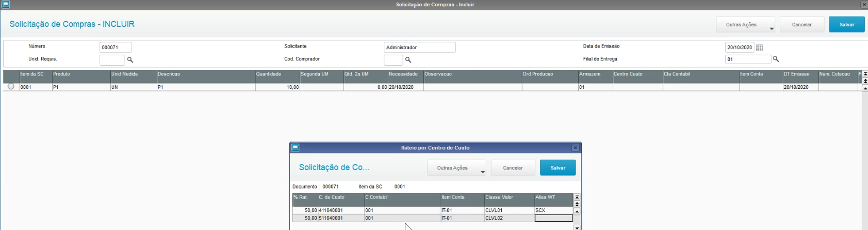Click Item Conta header in main grid

[761, 76]
